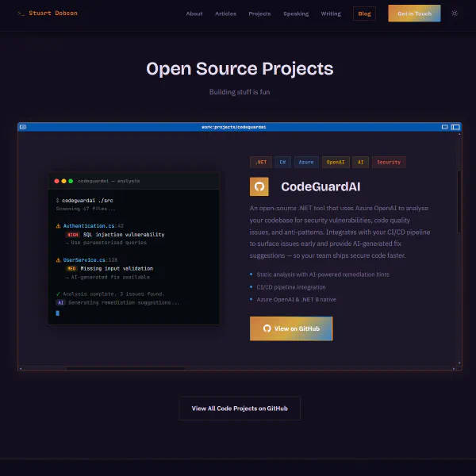Click the horizontal scrollbar thumb
Viewport: 476px width, 476px height.
coord(125,369)
